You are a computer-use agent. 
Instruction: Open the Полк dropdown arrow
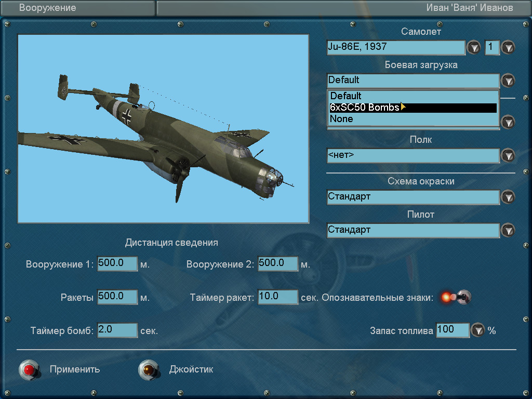click(508, 155)
